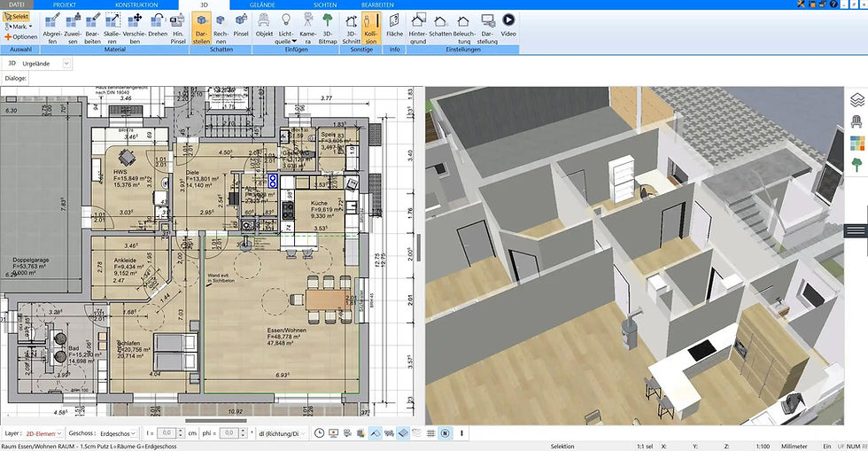Run the shadow Rechnen tool

coord(221,29)
